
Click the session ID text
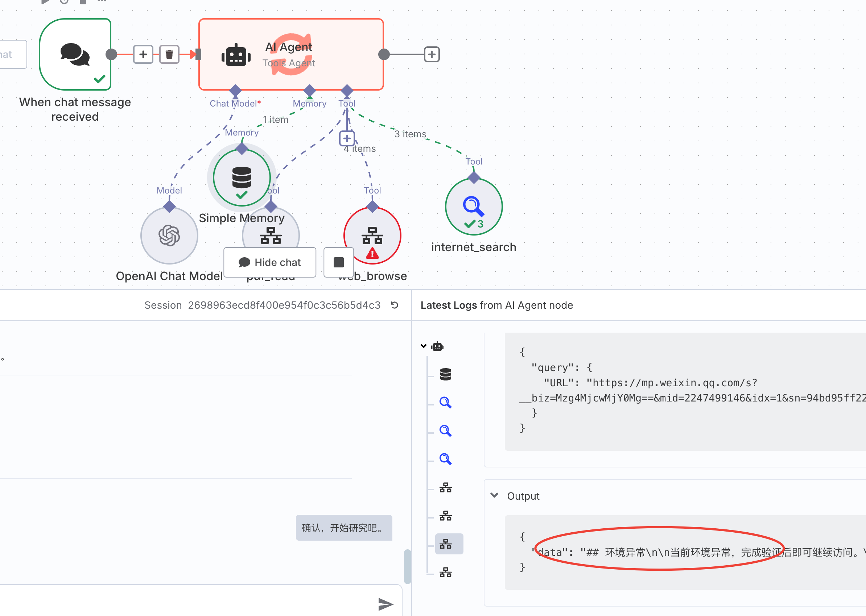(x=284, y=305)
